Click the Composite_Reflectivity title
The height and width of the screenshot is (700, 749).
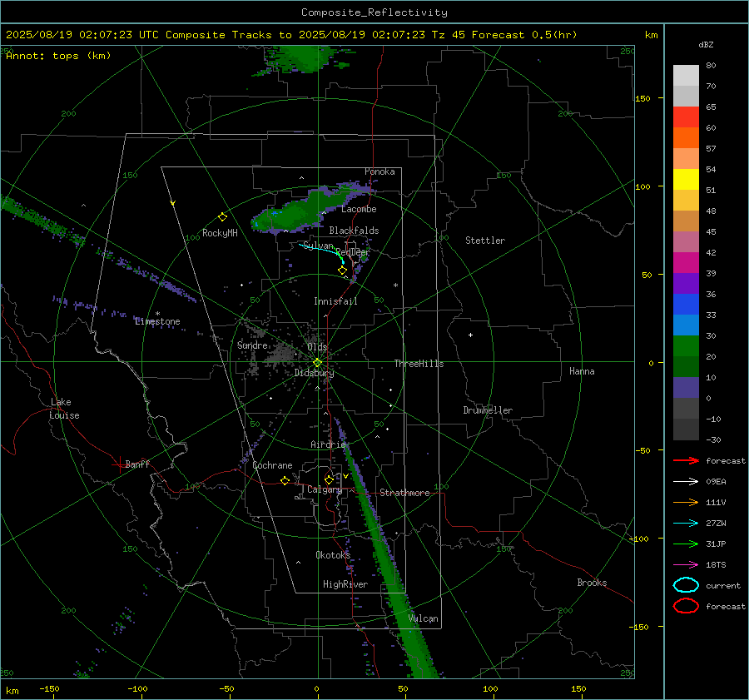(374, 12)
